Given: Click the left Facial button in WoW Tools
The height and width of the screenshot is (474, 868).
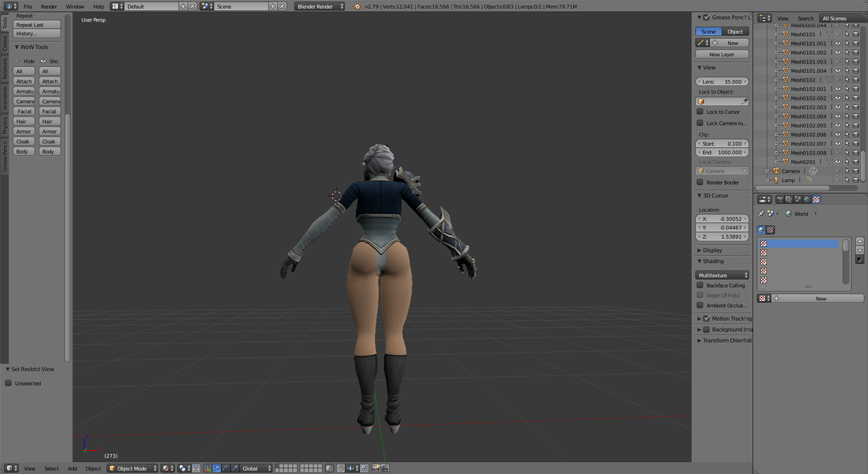Looking at the screenshot, I should click(x=24, y=111).
